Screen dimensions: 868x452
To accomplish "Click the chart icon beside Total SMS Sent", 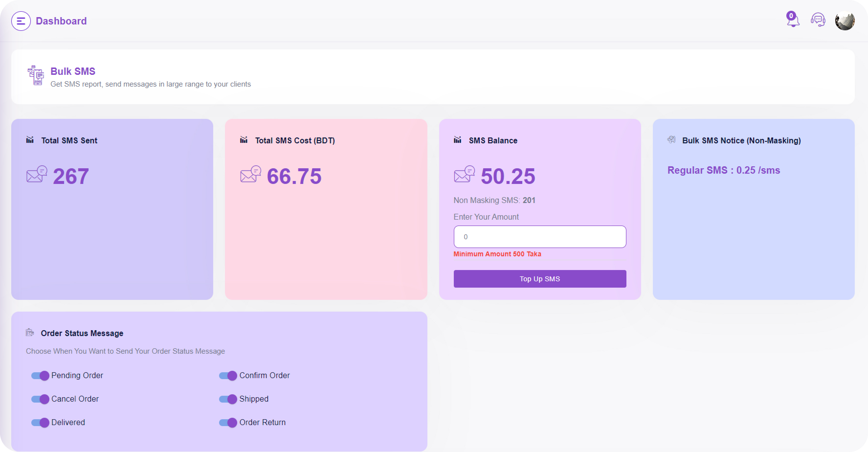I will pos(30,140).
